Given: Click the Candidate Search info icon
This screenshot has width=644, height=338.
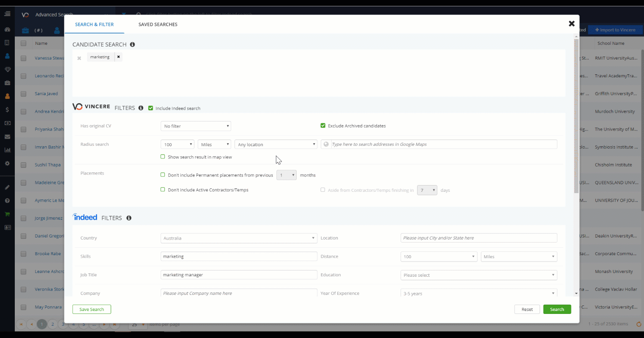Looking at the screenshot, I should click(132, 44).
